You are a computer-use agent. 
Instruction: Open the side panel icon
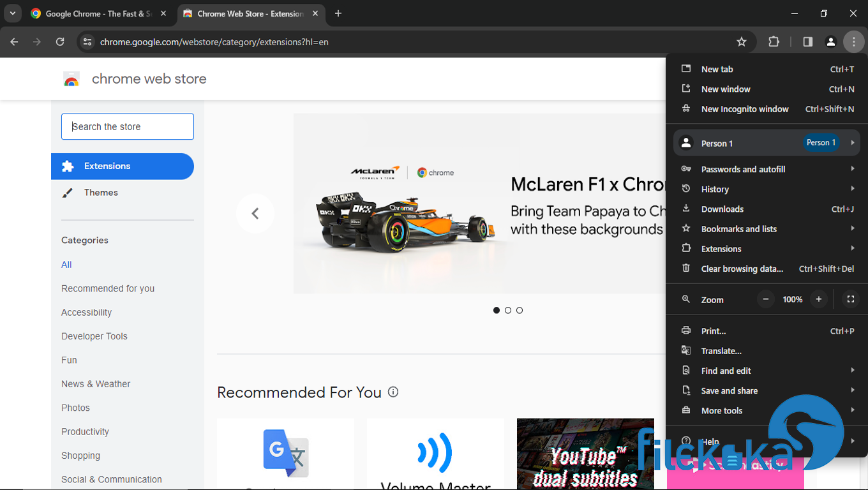tap(807, 42)
